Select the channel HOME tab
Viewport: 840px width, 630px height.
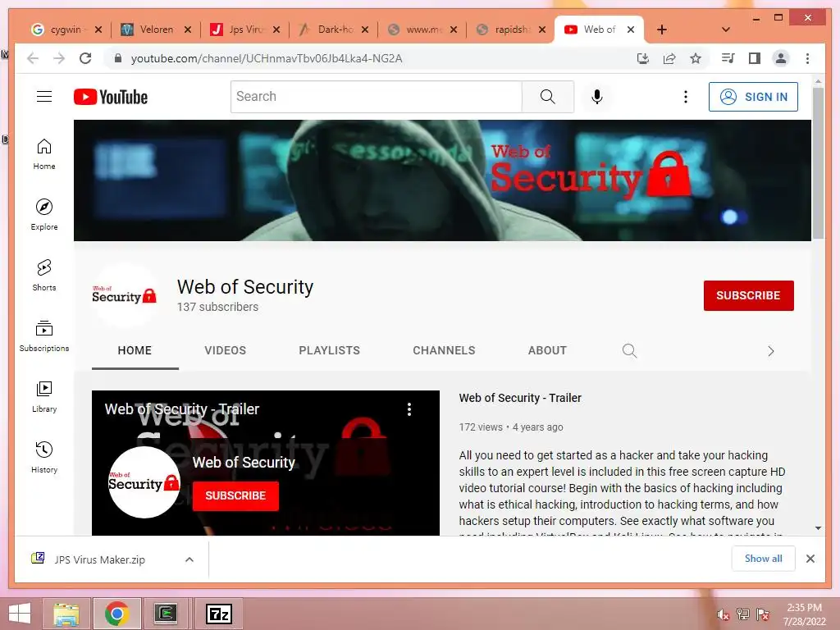135,350
